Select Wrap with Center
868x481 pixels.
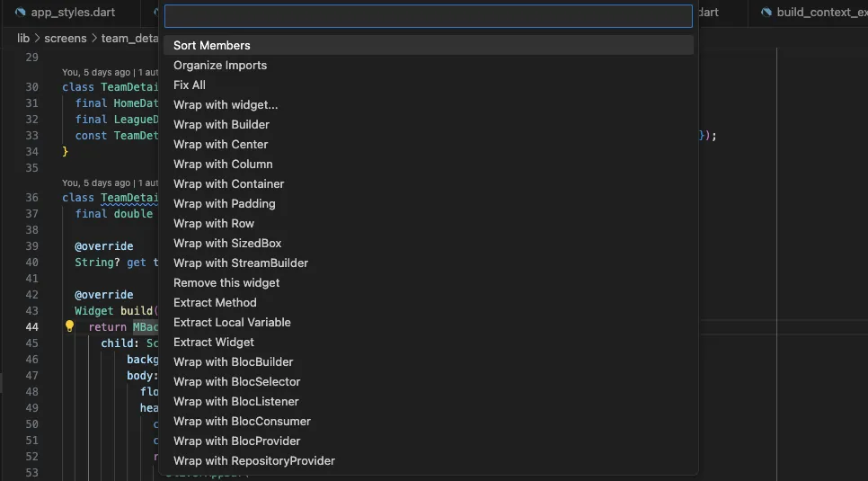(x=221, y=144)
